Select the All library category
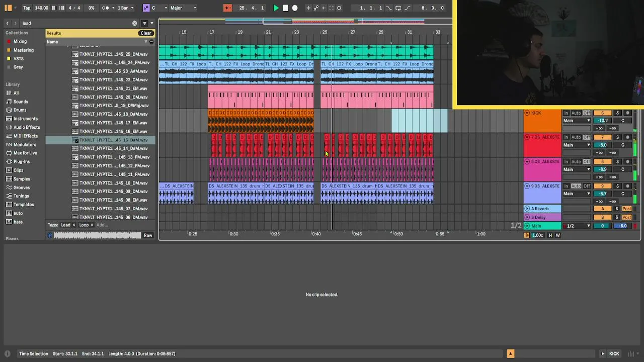The image size is (644, 362). coord(16,93)
